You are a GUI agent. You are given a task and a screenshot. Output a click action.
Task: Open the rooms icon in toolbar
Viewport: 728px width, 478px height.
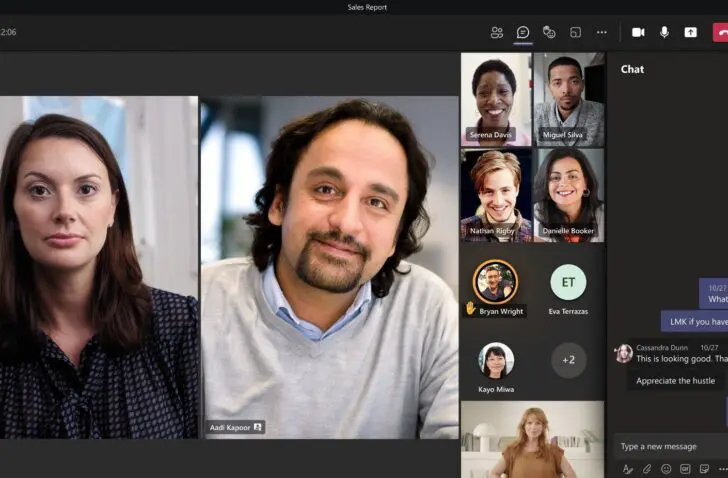(x=575, y=32)
